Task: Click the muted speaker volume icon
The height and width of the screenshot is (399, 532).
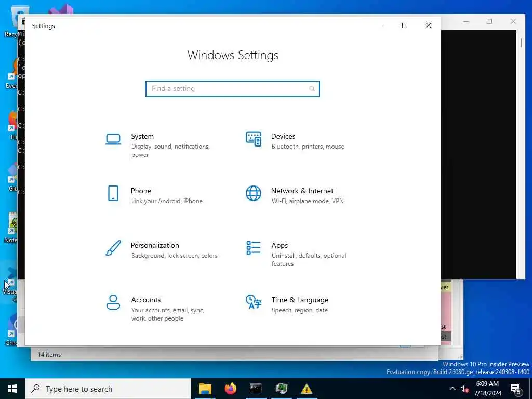Action: click(464, 389)
